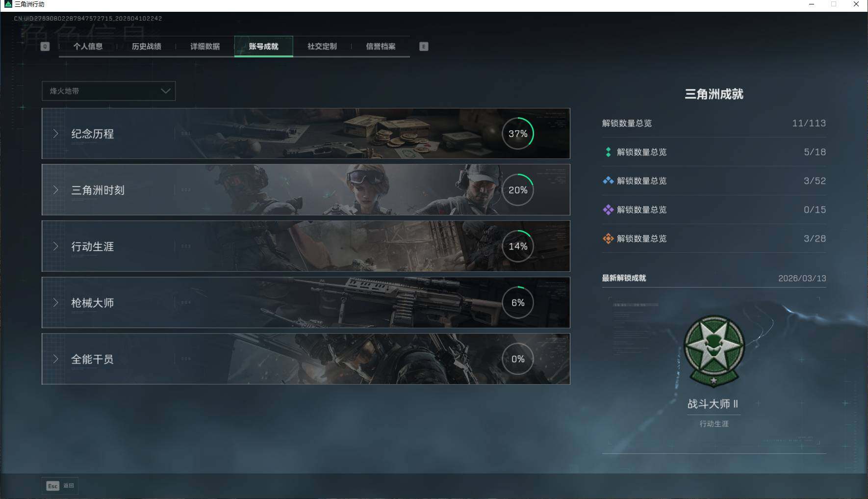Image resolution: width=868 pixels, height=499 pixels.
Task: Click the 最新解锁成就 label
Action: (x=624, y=278)
